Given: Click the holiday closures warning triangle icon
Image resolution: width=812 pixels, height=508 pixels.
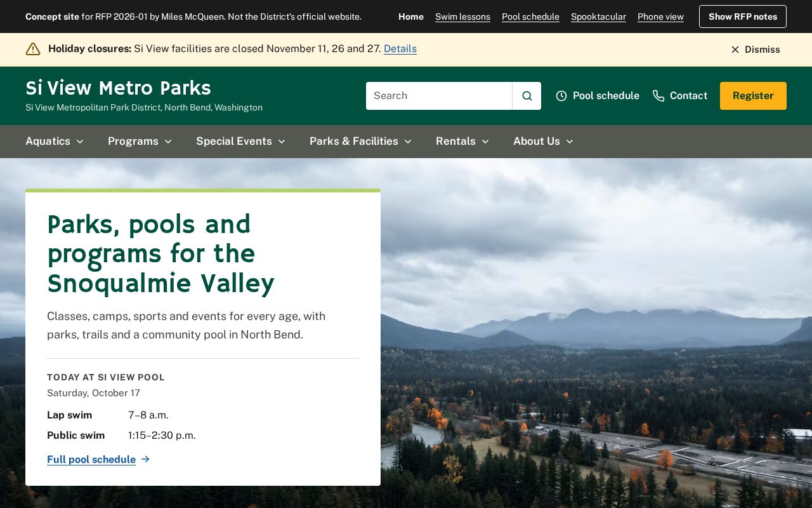Looking at the screenshot, I should click(33, 49).
